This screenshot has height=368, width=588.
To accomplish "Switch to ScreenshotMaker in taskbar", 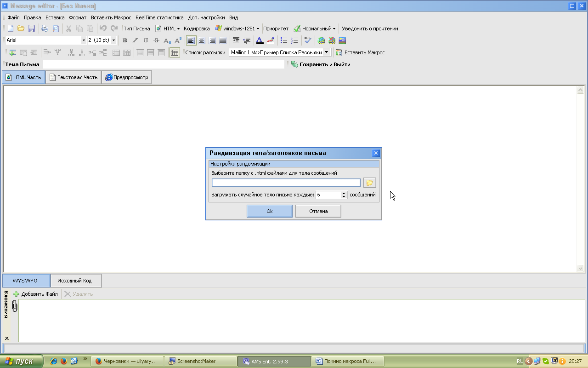I will pos(201,361).
